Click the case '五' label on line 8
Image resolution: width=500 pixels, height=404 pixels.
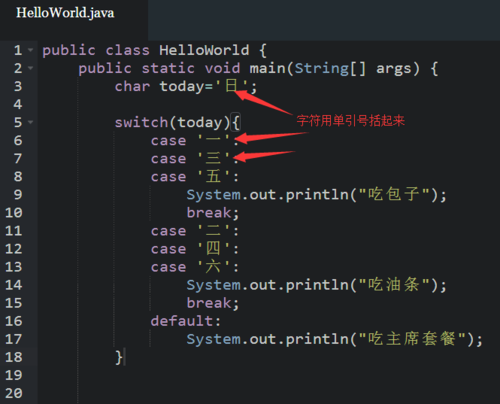[195, 176]
